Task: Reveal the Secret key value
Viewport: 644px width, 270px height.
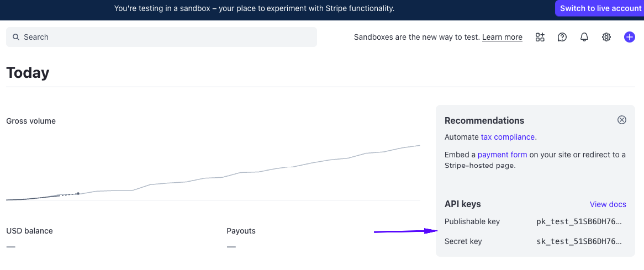Action: tap(579, 241)
